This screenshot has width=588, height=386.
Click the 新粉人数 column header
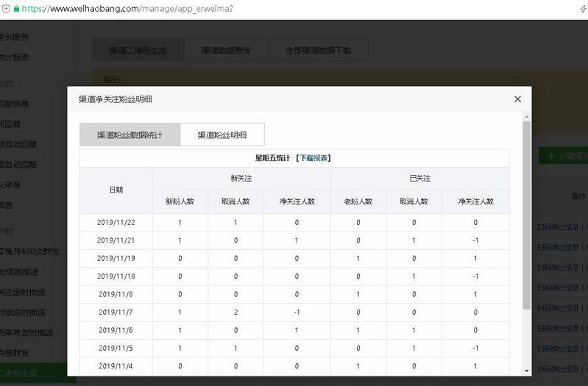click(180, 201)
